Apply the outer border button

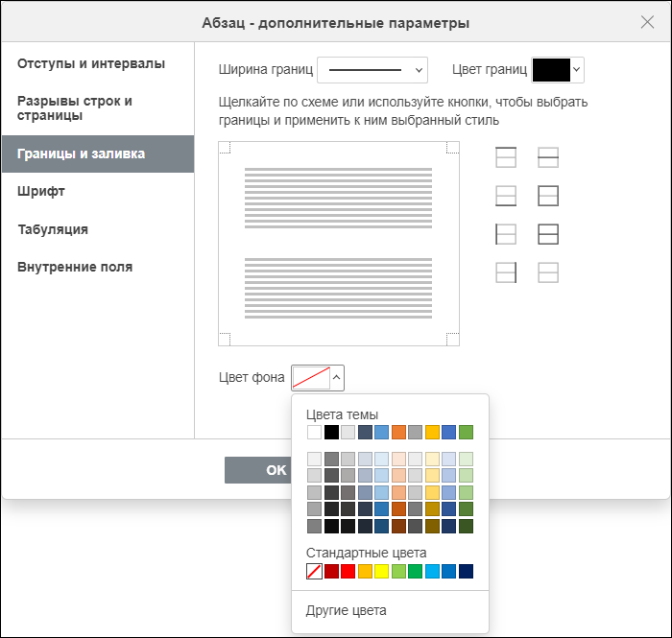[548, 196]
